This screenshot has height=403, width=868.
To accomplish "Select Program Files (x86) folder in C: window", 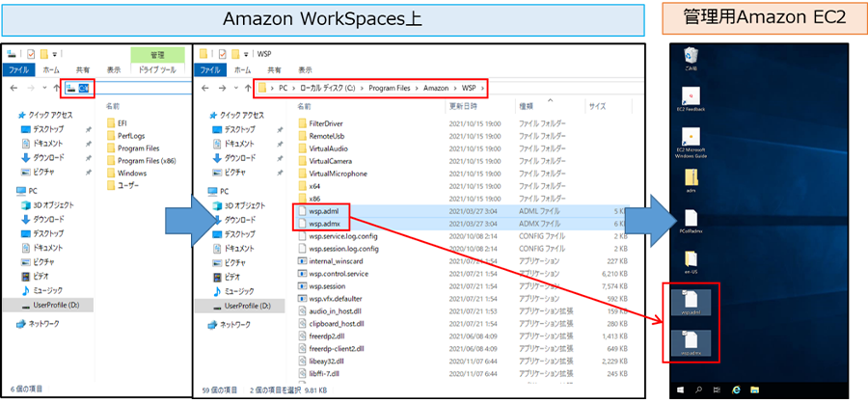I will click(141, 161).
